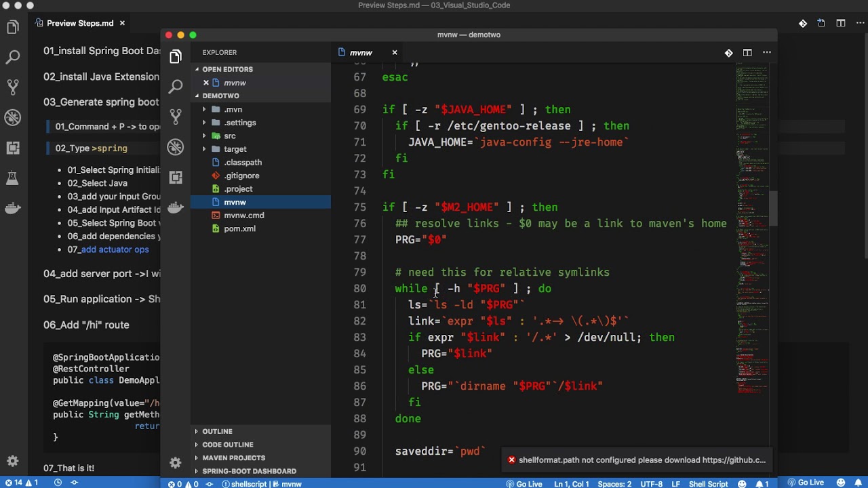Open Extensions icon in background window
This screenshot has height=488, width=868.
pos(13,148)
